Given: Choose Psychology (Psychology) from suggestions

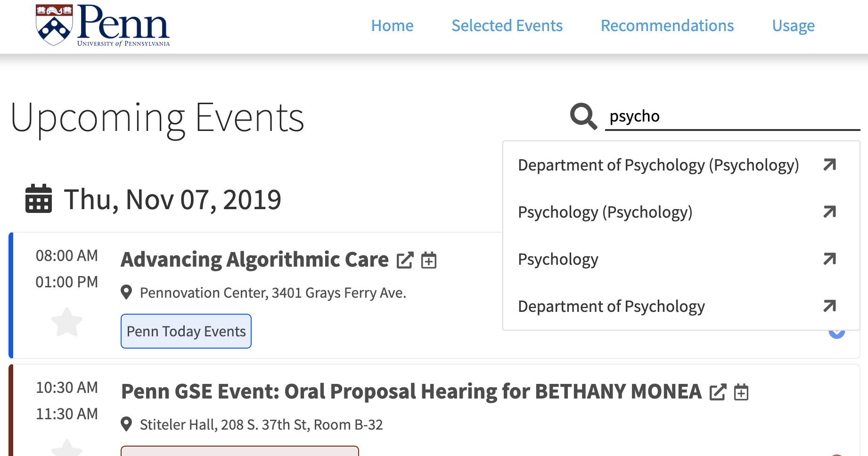Looking at the screenshot, I should click(605, 212).
